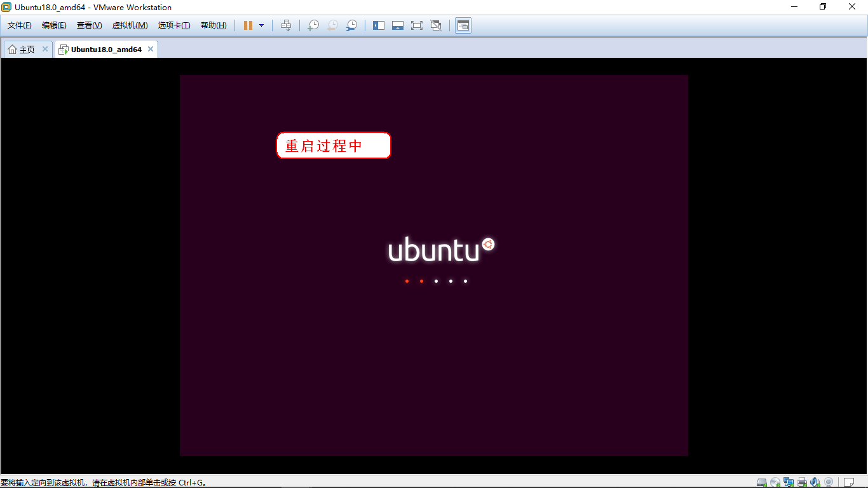This screenshot has height=488, width=868.
Task: Revert to snapshot toolbar icon
Action: [x=332, y=25]
